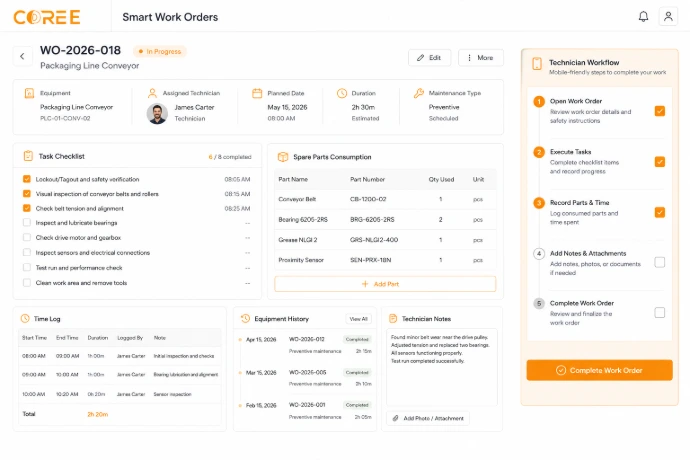
Task: Select the Conveyor Belt part row
Action: (385, 199)
